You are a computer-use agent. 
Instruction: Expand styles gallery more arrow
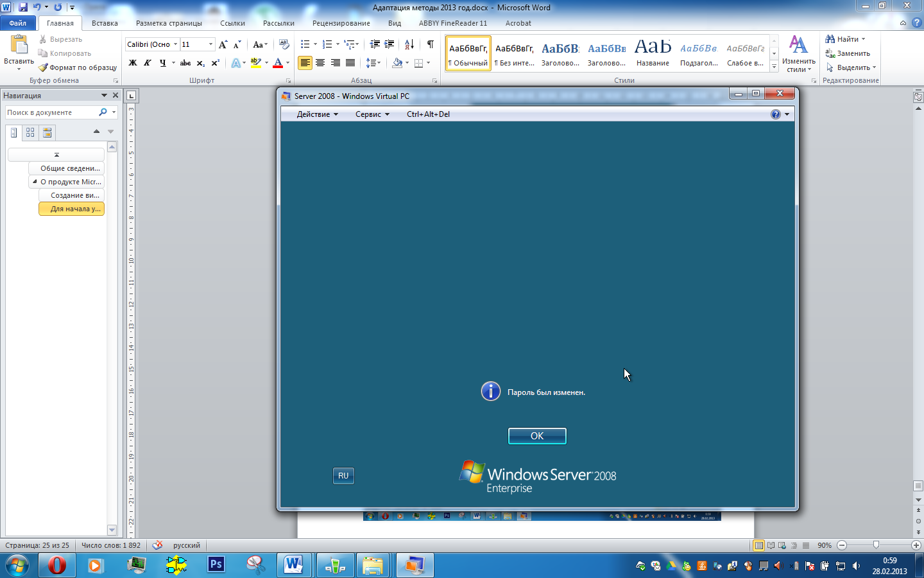[774, 67]
